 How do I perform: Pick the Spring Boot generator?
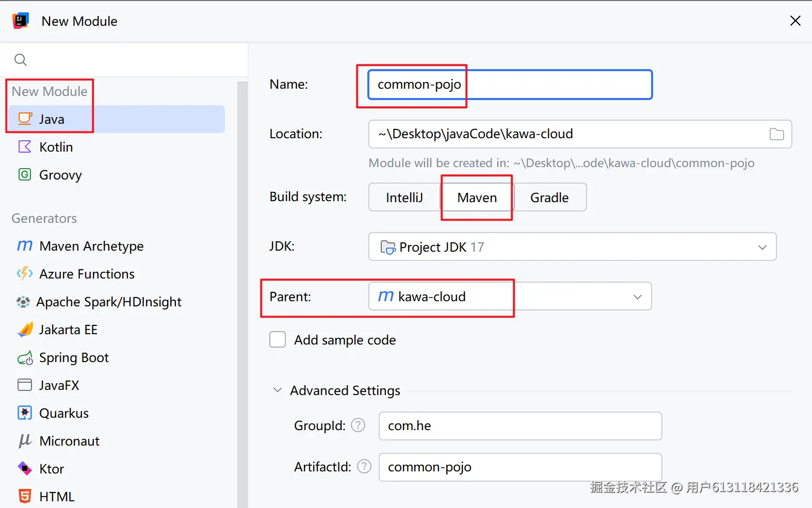tap(74, 357)
